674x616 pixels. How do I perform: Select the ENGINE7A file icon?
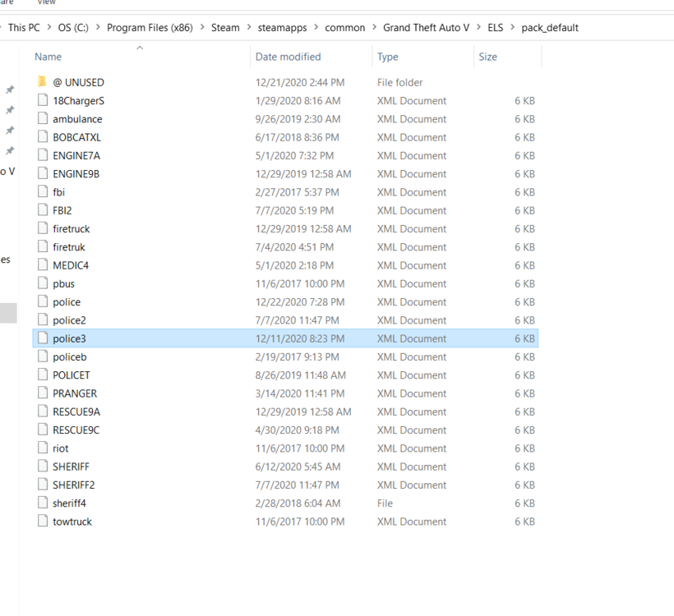42,155
